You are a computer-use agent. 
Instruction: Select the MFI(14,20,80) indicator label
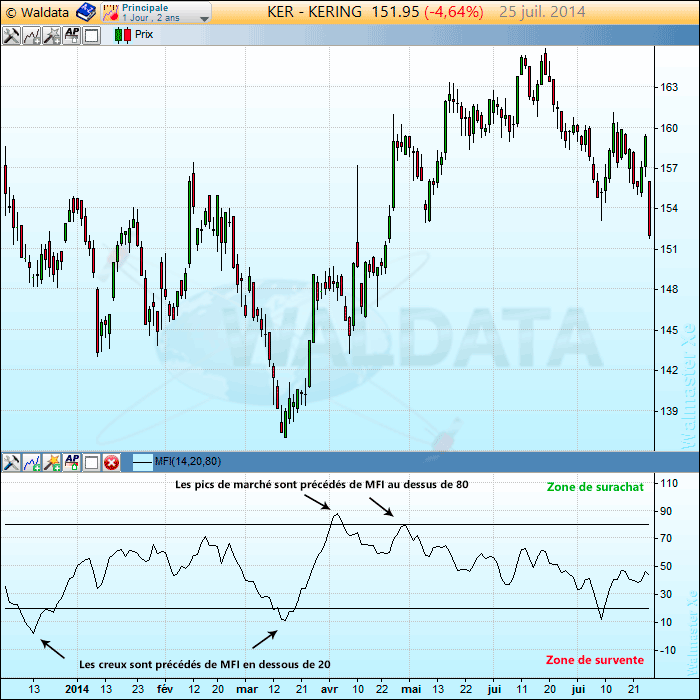click(x=188, y=461)
